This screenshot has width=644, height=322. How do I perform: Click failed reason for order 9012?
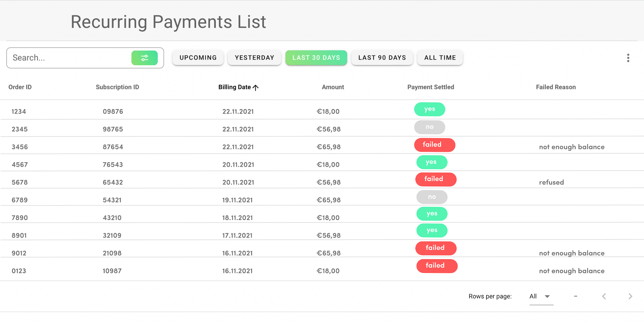coord(572,253)
